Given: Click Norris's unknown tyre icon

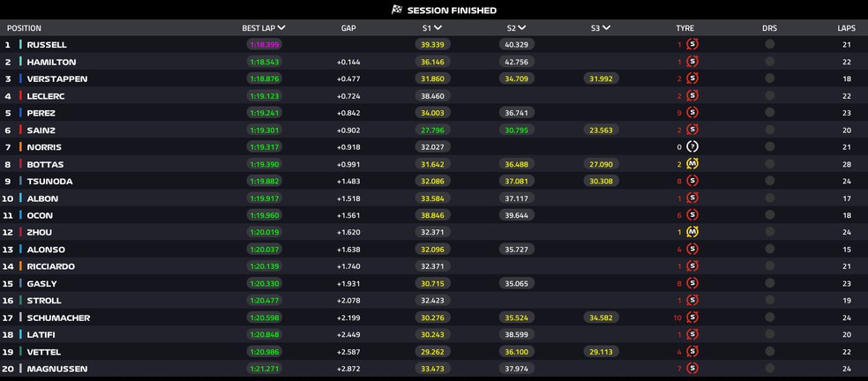Looking at the screenshot, I should coord(692,146).
